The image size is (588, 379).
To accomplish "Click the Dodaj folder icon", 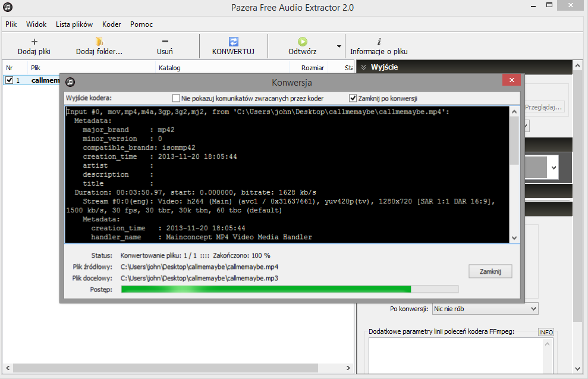I will (99, 41).
